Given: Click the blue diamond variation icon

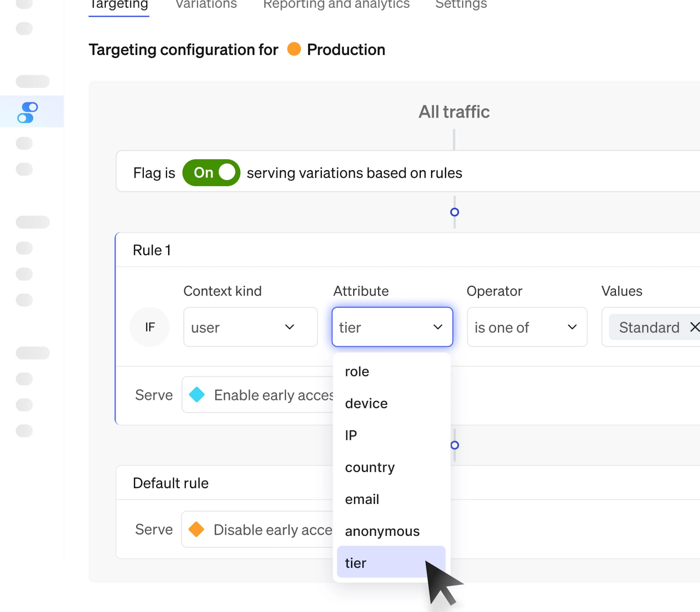Looking at the screenshot, I should click(x=197, y=395).
